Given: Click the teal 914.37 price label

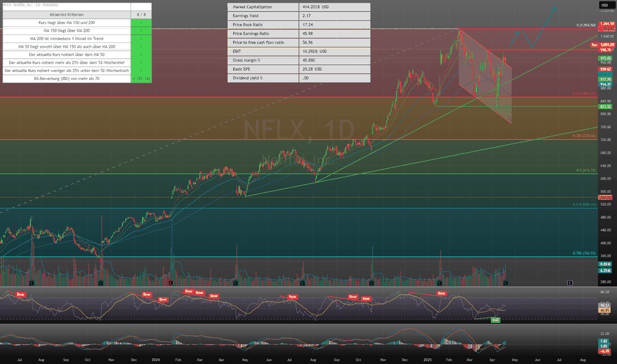Looking at the screenshot, I should (x=605, y=84).
